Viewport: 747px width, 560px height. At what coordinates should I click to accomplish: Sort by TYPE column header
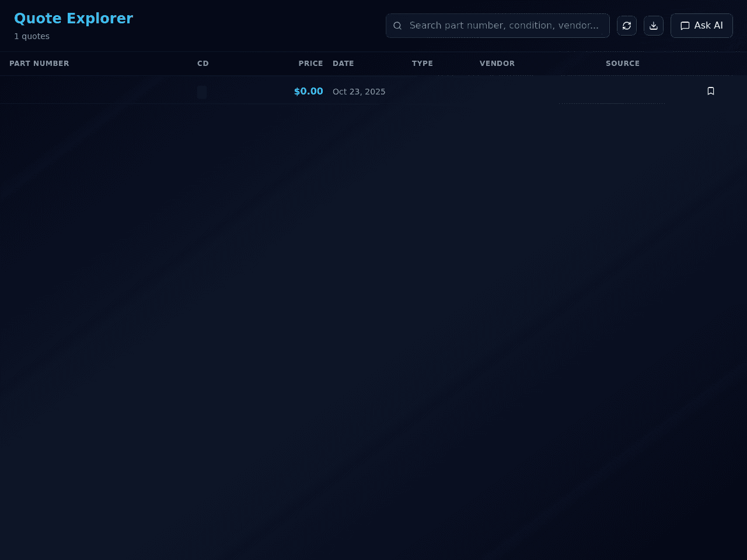(423, 64)
